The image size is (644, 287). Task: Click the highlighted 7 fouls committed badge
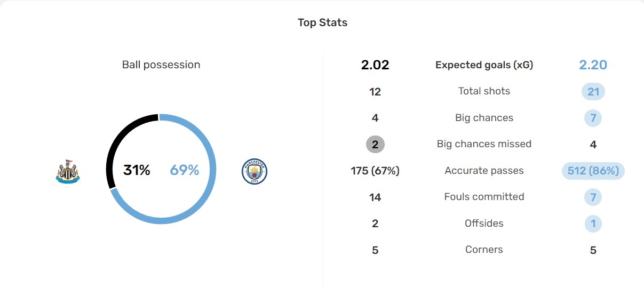tap(593, 197)
